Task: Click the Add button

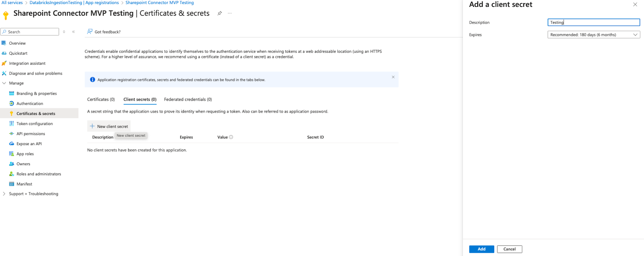Action: (481, 249)
